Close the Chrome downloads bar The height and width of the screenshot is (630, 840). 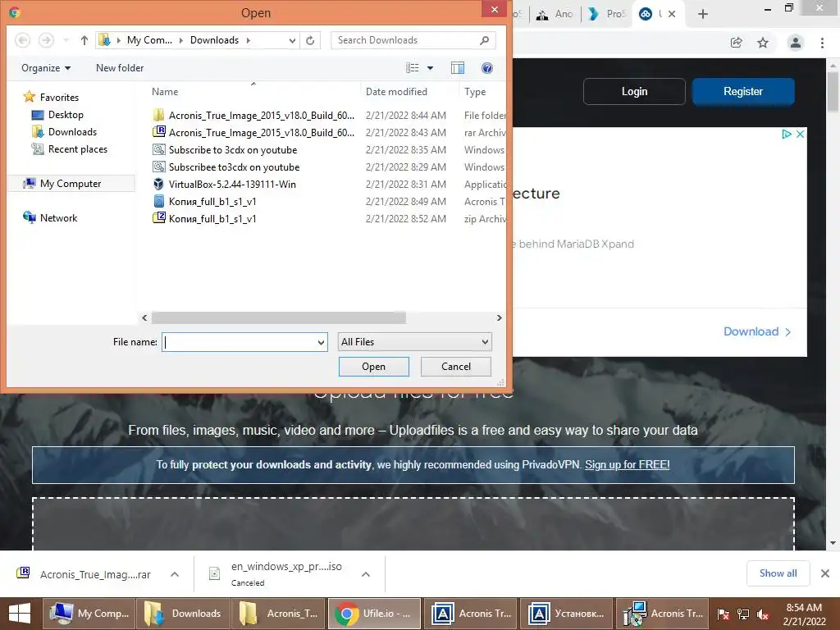click(825, 573)
